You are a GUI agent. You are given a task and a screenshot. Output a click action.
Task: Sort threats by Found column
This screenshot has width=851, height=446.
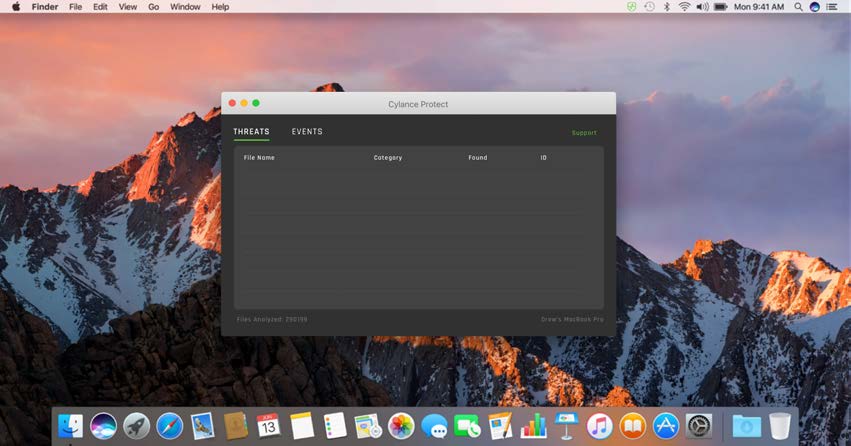click(478, 157)
